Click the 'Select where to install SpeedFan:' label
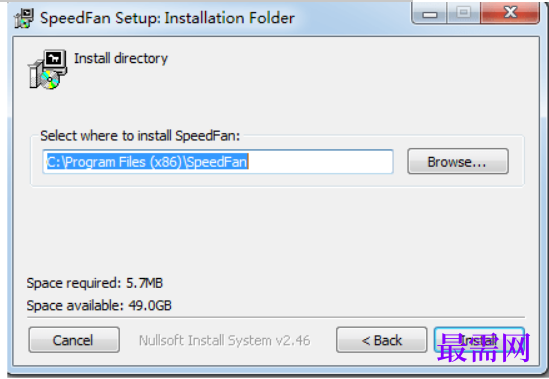The height and width of the screenshot is (379, 549). pos(140,136)
